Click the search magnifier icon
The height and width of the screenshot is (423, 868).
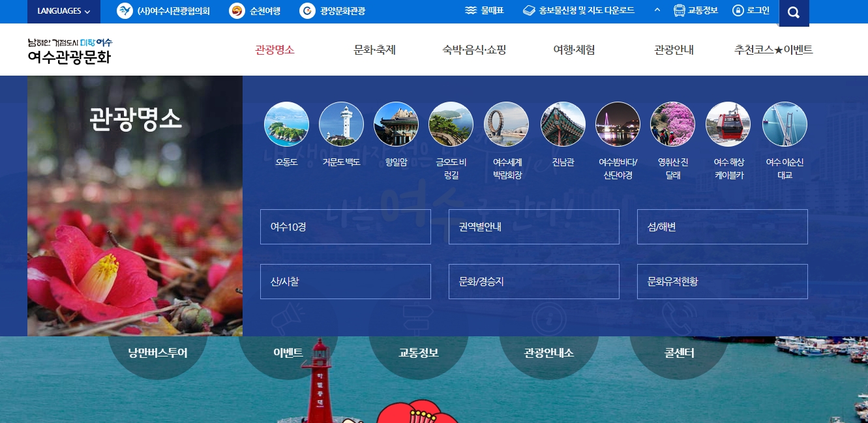[793, 12]
